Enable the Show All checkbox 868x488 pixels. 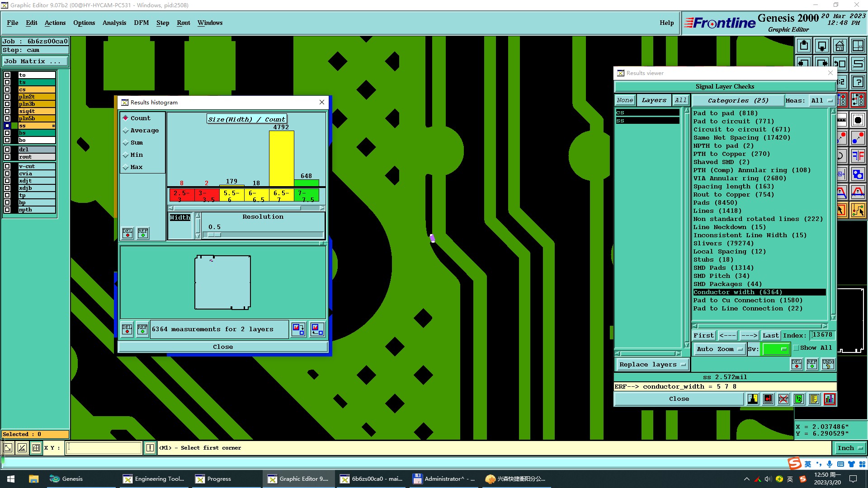point(796,348)
